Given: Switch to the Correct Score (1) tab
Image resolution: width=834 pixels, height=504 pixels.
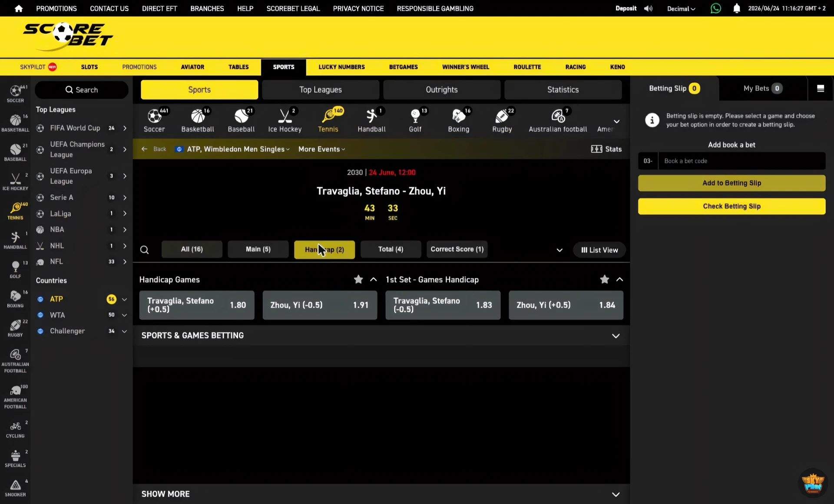Looking at the screenshot, I should tap(457, 249).
